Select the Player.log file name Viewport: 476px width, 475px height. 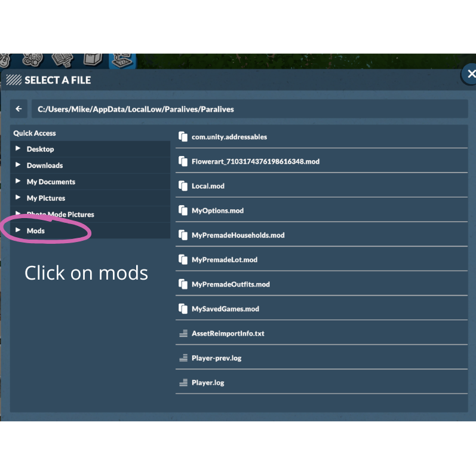[208, 382]
